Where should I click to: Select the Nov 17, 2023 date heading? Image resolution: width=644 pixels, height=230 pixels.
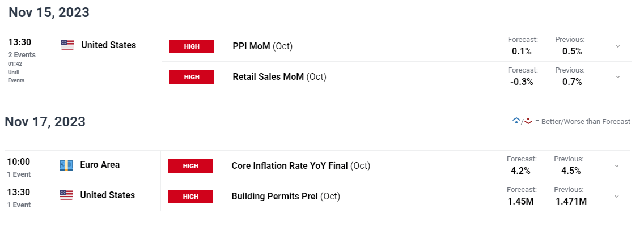(45, 122)
